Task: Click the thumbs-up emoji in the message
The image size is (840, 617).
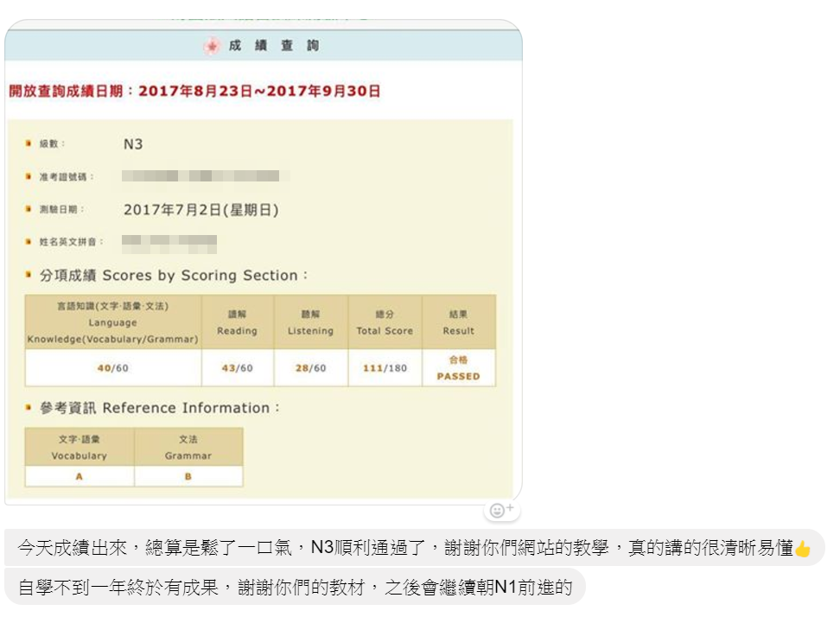Action: 802,548
